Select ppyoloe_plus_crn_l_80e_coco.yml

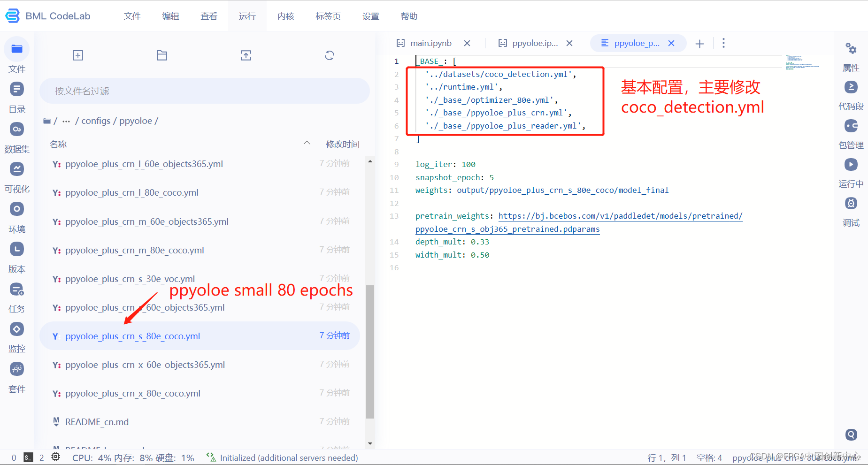pos(200,192)
